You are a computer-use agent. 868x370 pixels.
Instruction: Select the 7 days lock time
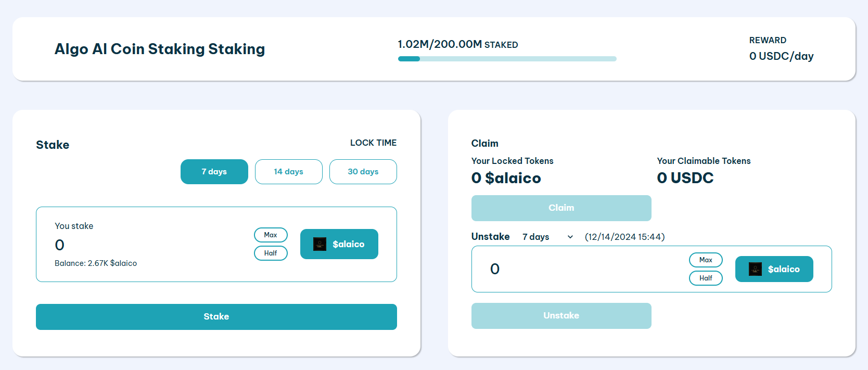coord(214,172)
